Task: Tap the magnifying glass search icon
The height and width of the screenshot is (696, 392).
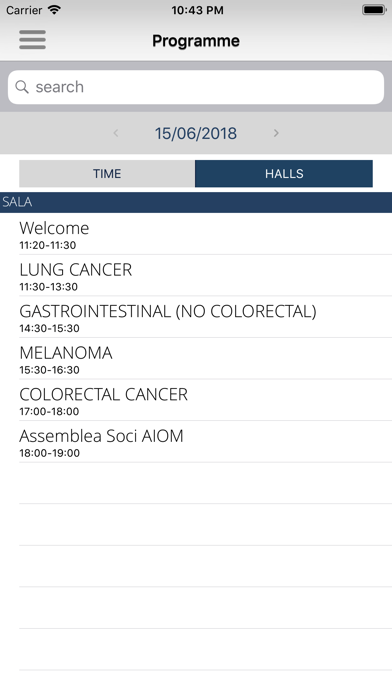Action: [x=22, y=87]
